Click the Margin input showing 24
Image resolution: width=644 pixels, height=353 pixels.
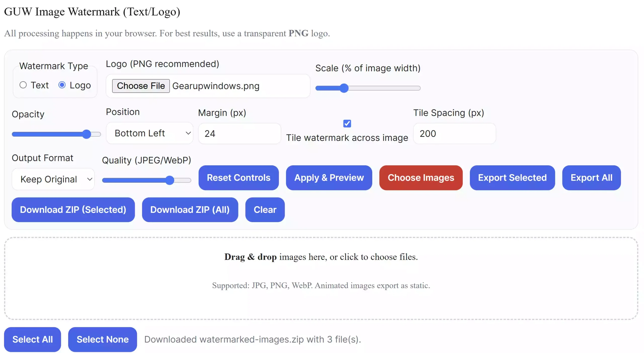tap(239, 133)
